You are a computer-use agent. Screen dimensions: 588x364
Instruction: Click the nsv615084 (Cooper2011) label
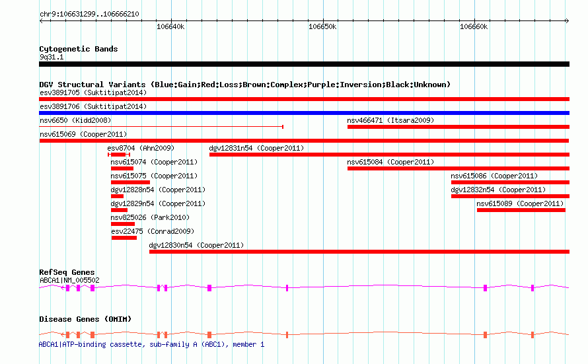tap(390, 162)
